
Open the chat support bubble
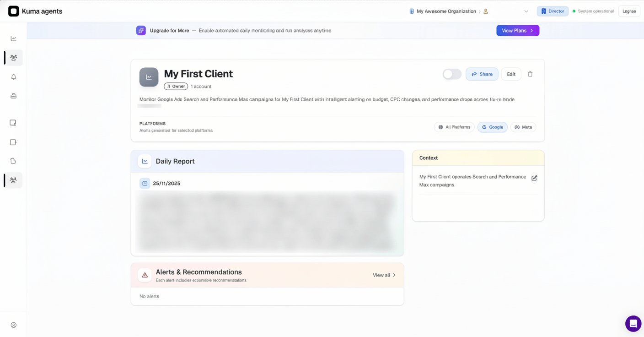pyautogui.click(x=633, y=323)
